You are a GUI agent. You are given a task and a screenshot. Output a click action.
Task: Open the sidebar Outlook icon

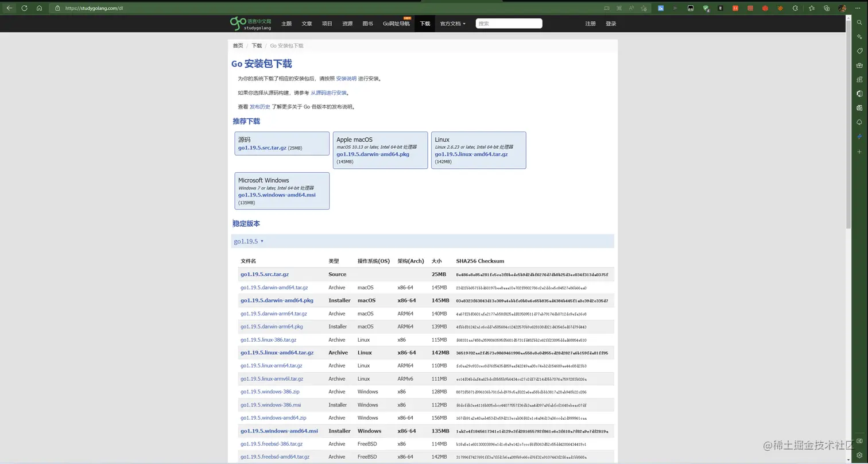coord(859,108)
